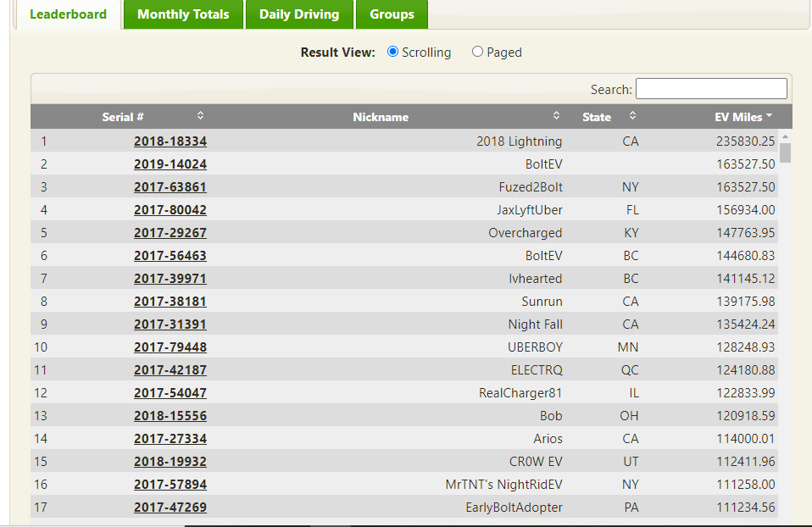The width and height of the screenshot is (812, 527).
Task: Toggle EV Miles descending sort arrow
Action: click(769, 116)
